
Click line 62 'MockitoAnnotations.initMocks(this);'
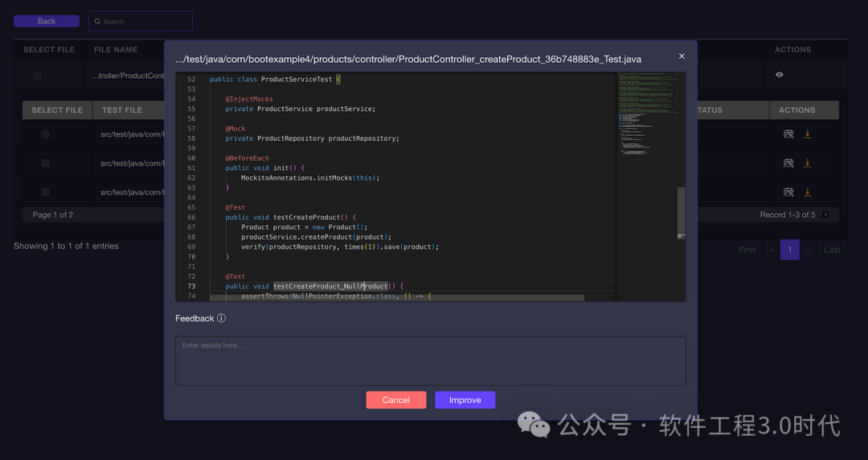(310, 178)
